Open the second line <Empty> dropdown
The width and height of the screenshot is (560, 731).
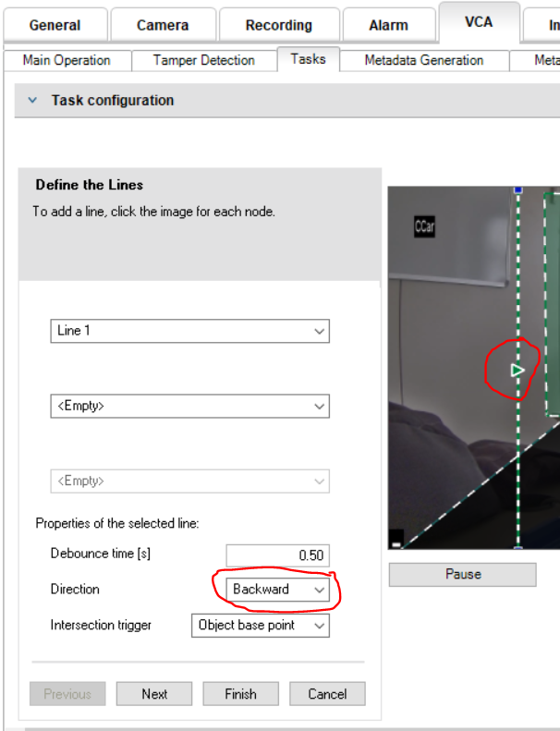point(189,406)
